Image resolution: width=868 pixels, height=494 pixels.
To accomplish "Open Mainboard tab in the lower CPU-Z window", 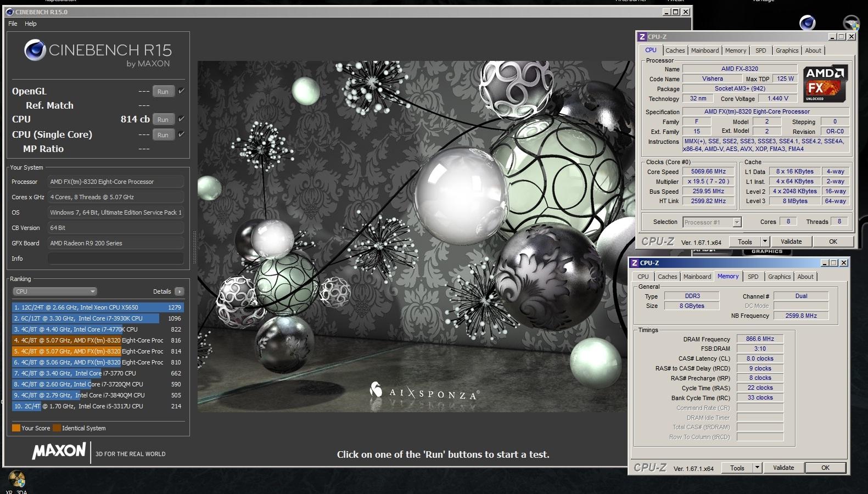I will (697, 277).
